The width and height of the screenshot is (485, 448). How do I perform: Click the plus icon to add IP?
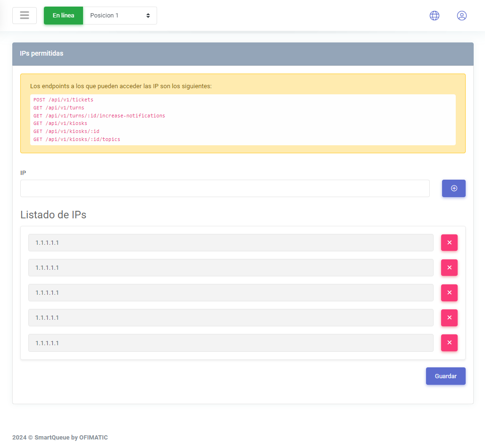tap(453, 188)
